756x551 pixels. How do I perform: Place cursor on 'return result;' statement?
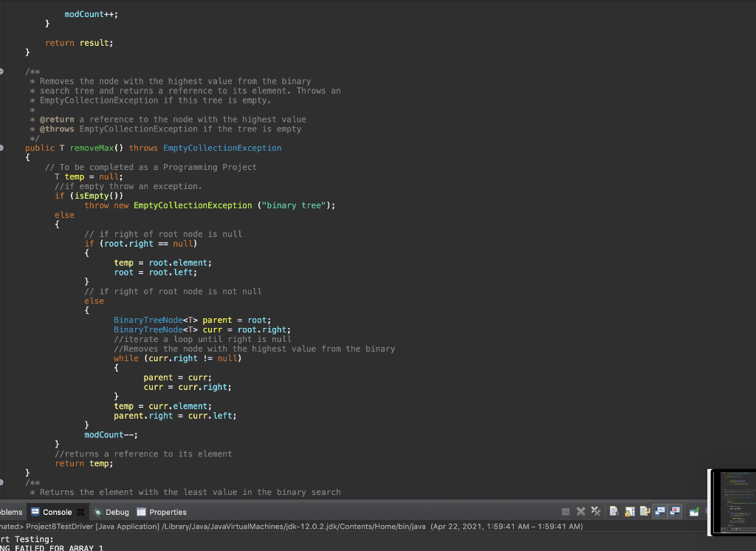pos(79,43)
